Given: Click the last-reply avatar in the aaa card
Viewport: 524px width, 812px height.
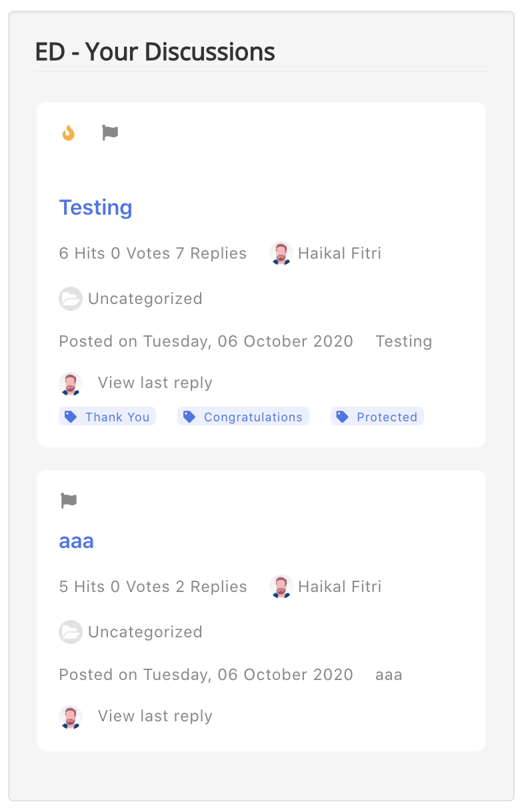Looking at the screenshot, I should pyautogui.click(x=71, y=717).
